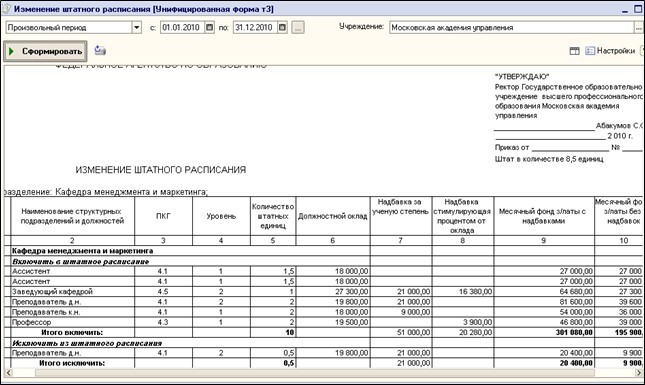Select the Профессор row cell
Image resolution: width=645 pixels, height=385 pixels.
pyautogui.click(x=72, y=322)
